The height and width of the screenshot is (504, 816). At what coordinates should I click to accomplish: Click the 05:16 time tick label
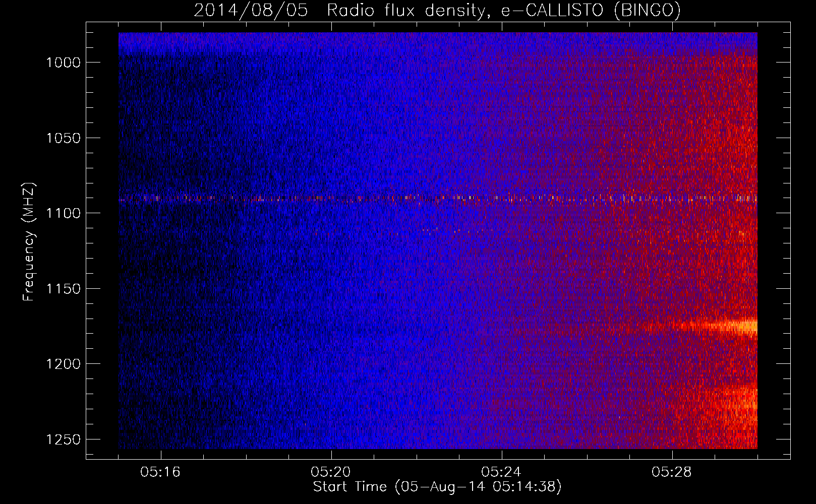click(x=160, y=472)
